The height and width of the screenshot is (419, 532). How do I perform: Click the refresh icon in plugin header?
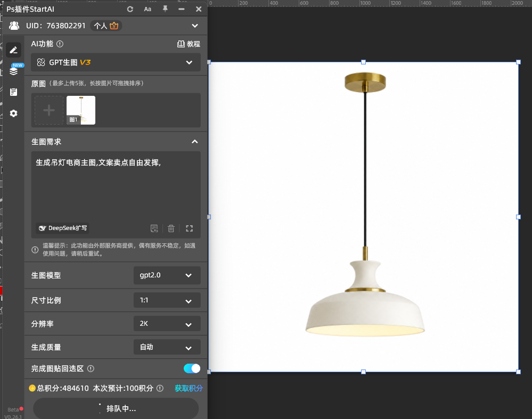130,9
